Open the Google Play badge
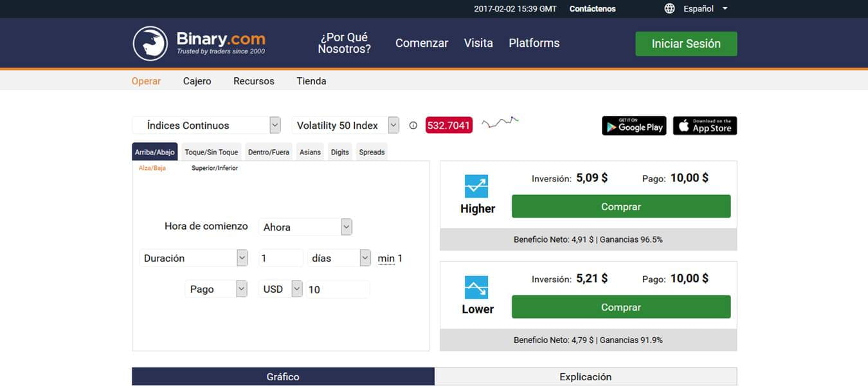 click(x=633, y=125)
